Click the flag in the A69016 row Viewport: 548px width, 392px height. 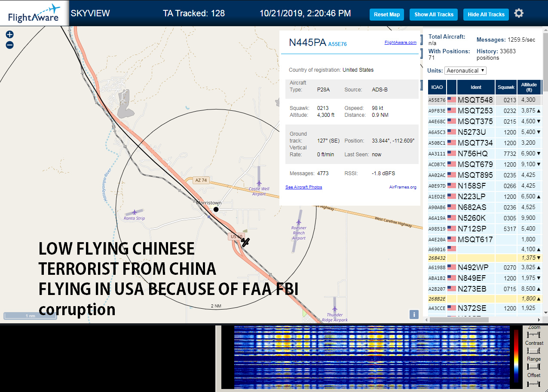[452, 249]
